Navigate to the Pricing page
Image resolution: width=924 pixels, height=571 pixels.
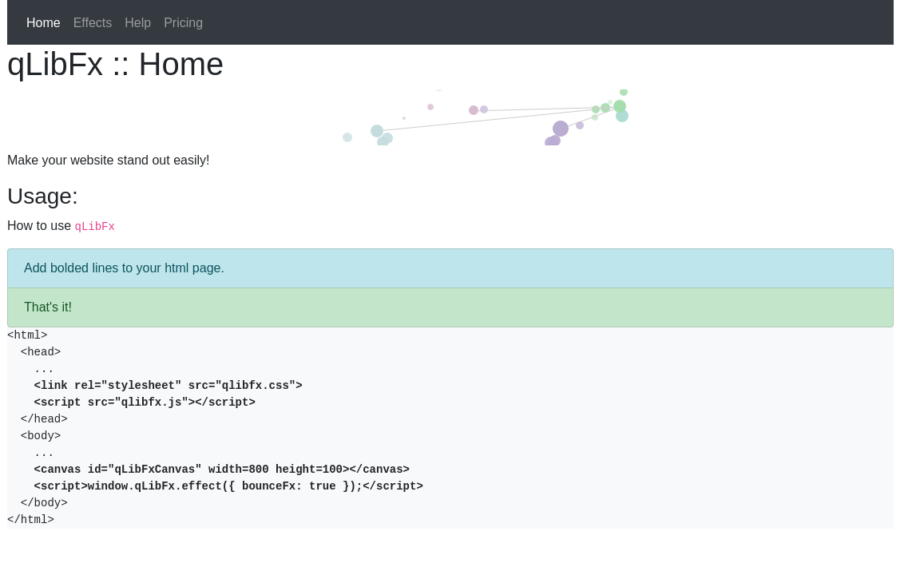(x=183, y=22)
